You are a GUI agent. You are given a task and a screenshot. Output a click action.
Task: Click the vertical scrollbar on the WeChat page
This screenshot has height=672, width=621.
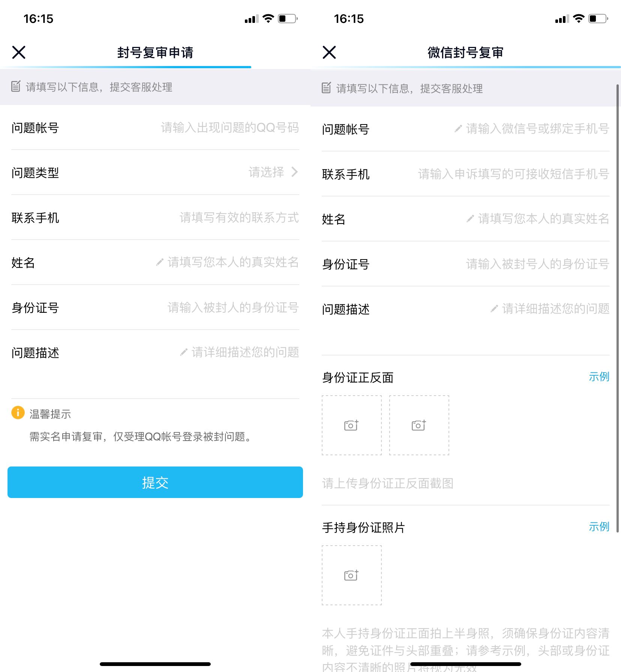[617, 307]
